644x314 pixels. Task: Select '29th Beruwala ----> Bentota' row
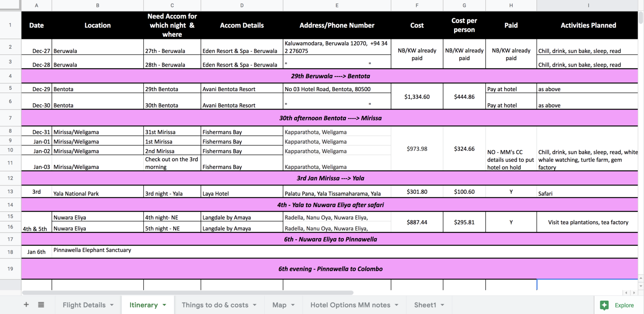[x=330, y=76]
